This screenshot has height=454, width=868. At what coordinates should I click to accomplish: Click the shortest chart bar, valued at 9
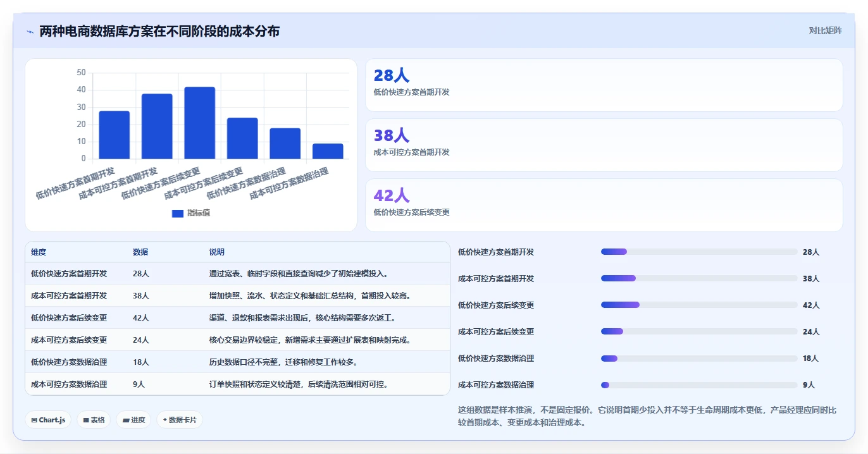[328, 151]
